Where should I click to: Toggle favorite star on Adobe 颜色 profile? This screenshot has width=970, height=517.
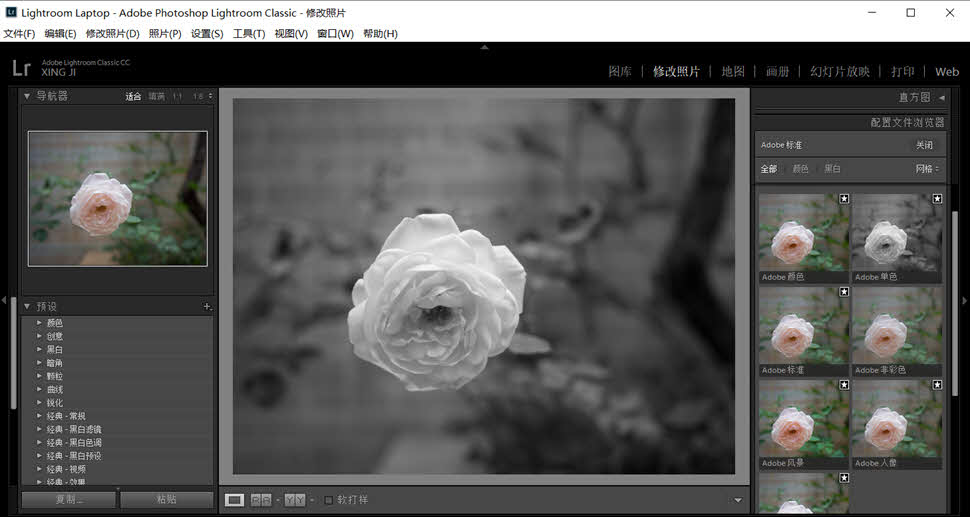click(844, 199)
